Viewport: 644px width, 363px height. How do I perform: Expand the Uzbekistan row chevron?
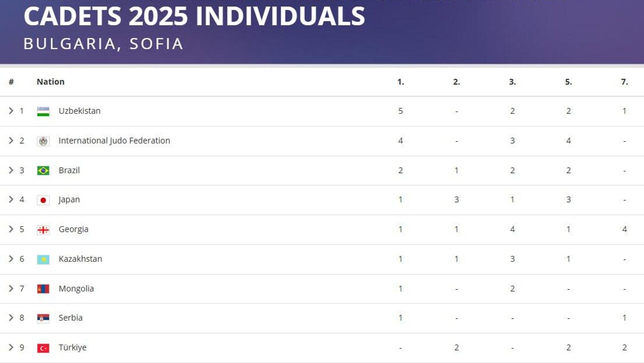click(x=11, y=111)
